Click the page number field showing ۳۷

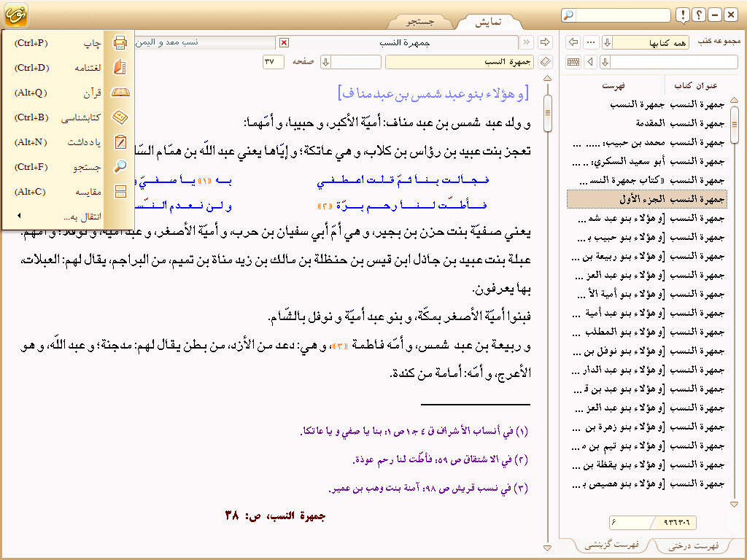273,62
